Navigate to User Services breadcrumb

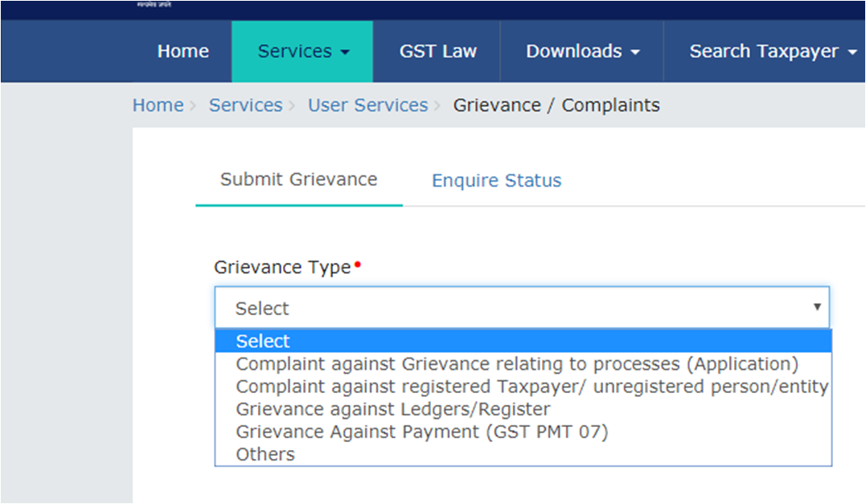tap(367, 105)
